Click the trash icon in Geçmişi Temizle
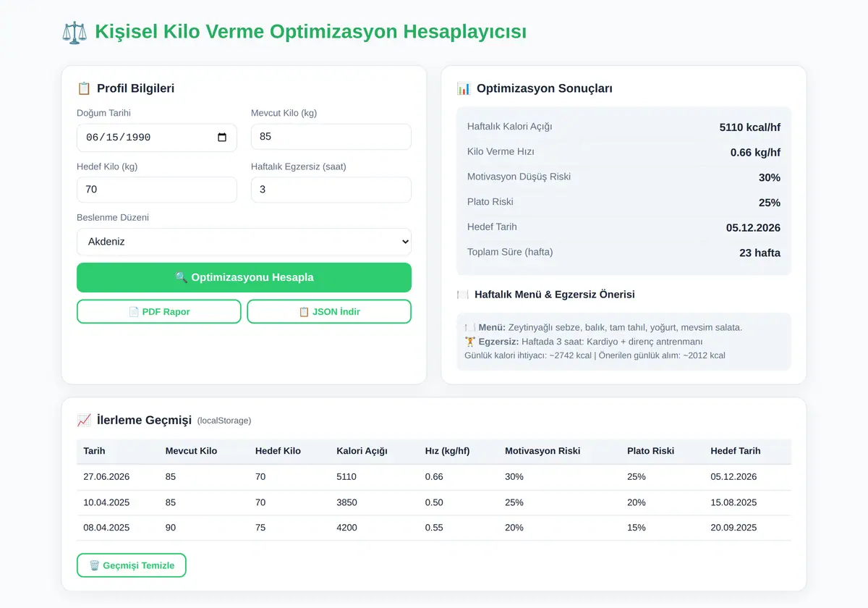 94,565
